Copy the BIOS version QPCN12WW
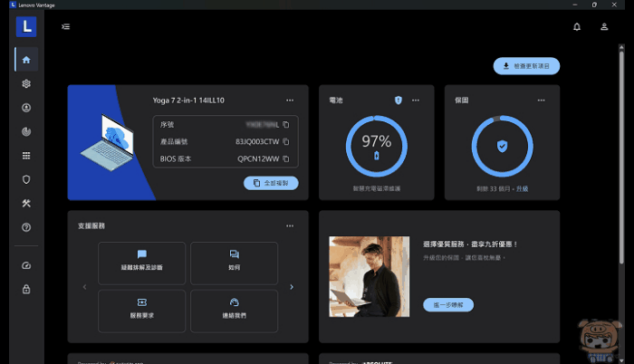This screenshot has height=364, width=634. [x=286, y=159]
